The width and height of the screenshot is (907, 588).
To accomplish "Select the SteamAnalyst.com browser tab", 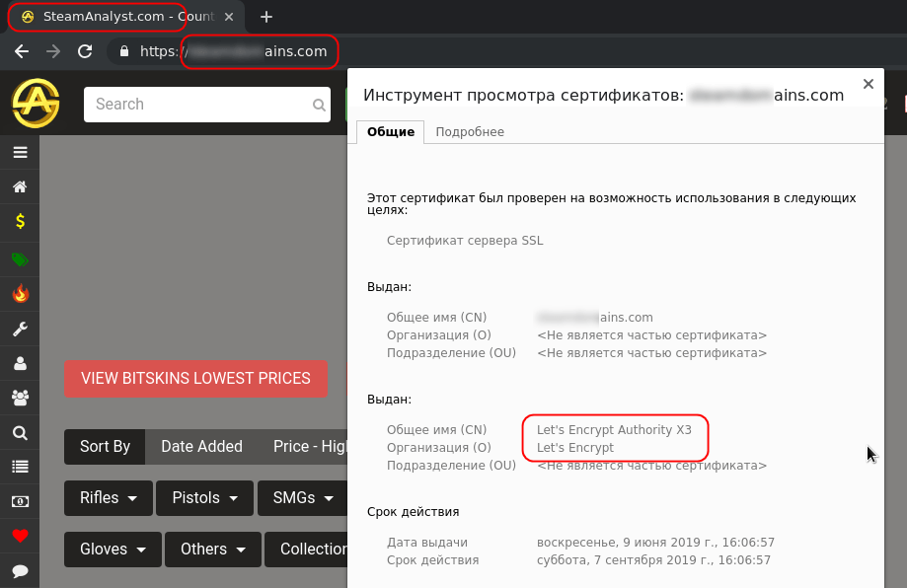I will tap(126, 17).
